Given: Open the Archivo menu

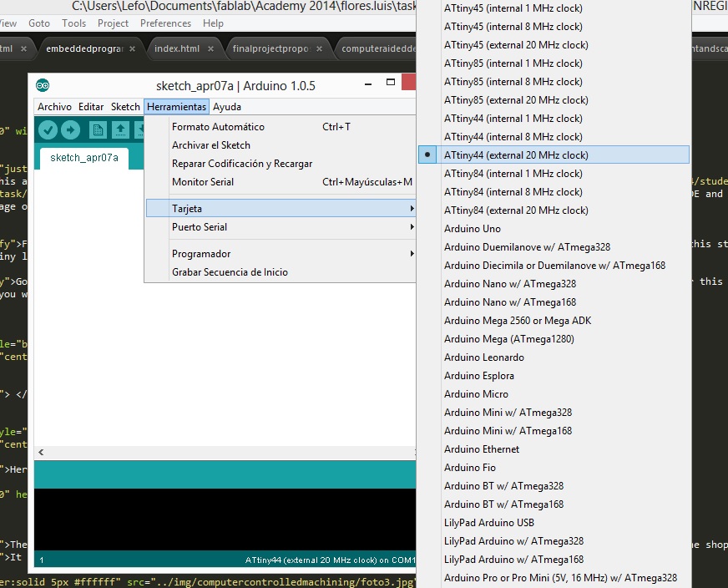Looking at the screenshot, I should [55, 107].
